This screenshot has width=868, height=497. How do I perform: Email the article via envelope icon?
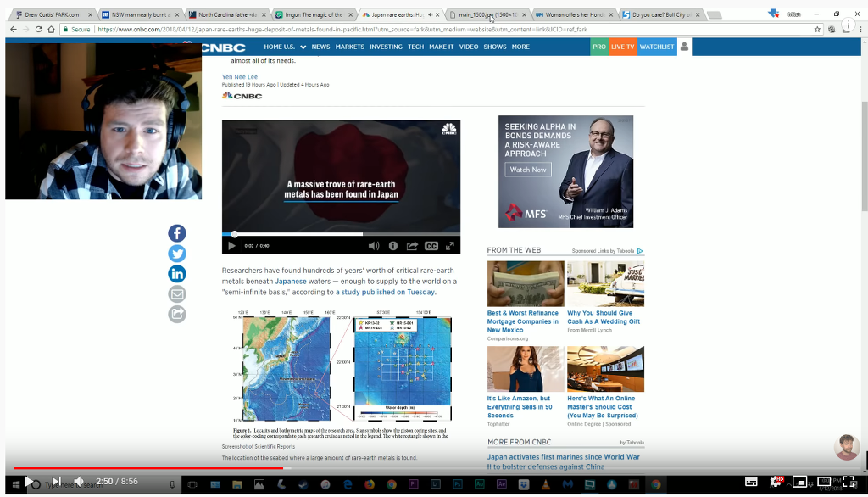tap(177, 294)
